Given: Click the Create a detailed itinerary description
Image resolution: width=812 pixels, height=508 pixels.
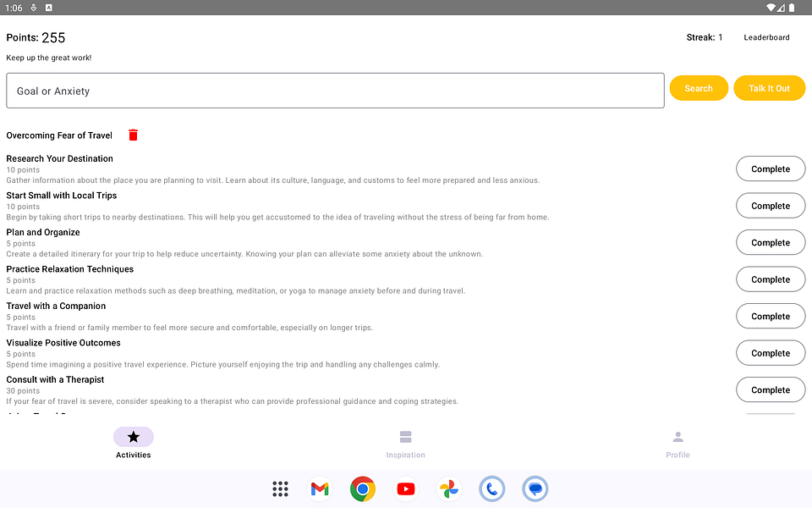Looking at the screenshot, I should [x=244, y=254].
